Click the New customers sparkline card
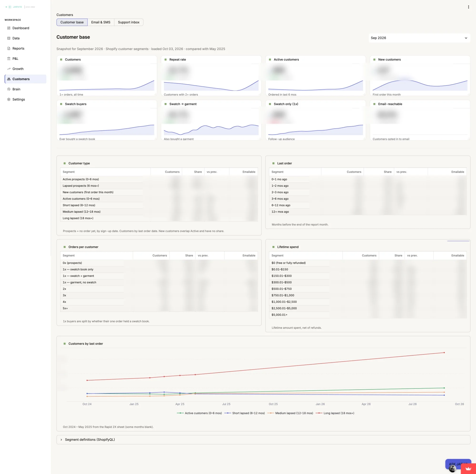 (x=420, y=76)
